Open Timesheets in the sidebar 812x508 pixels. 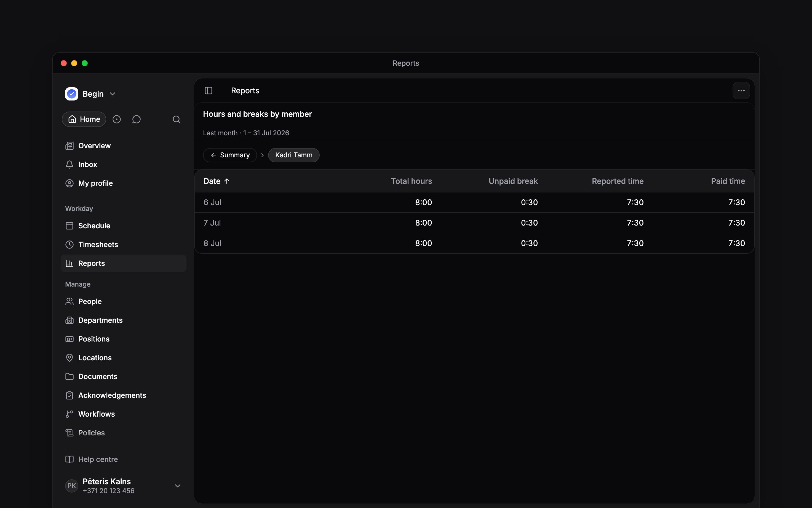(124, 245)
